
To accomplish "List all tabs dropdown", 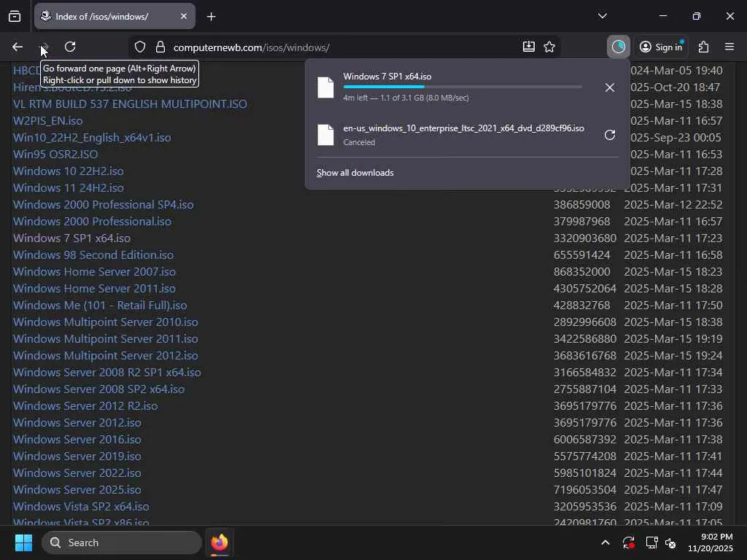I will [x=602, y=16].
